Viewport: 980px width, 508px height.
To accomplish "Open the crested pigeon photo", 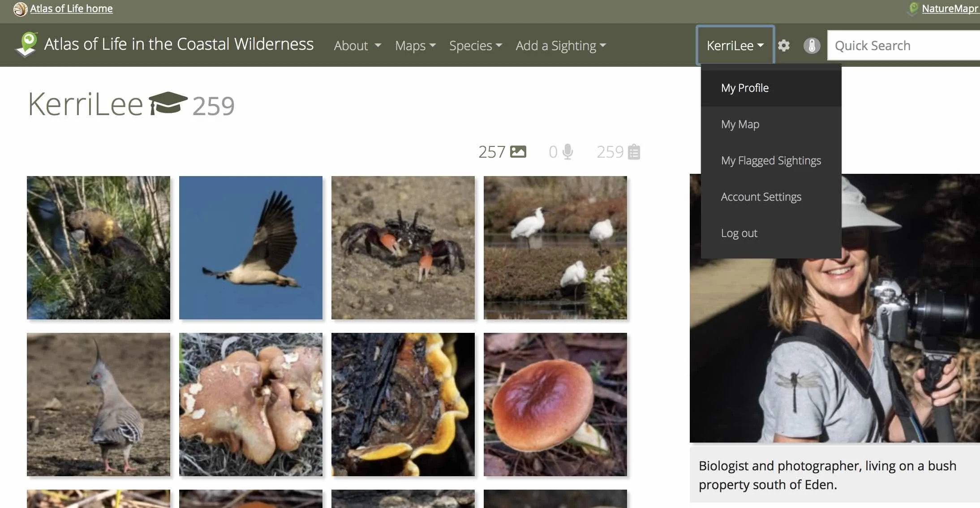I will (x=99, y=405).
